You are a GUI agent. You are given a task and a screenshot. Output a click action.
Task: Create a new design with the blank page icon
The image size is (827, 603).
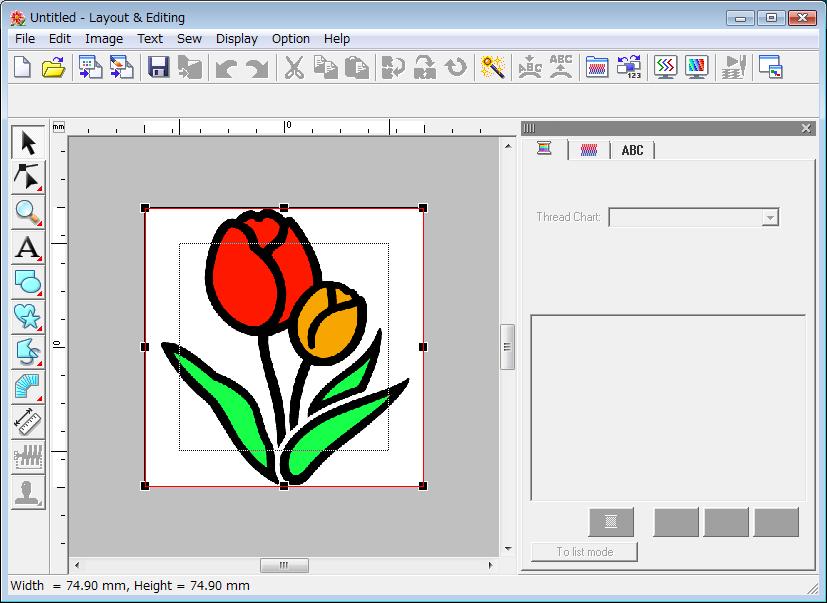[22, 68]
